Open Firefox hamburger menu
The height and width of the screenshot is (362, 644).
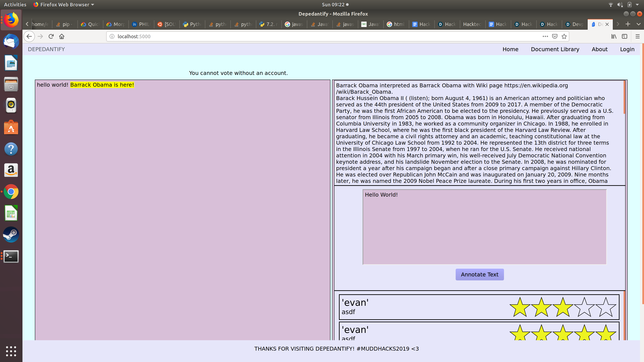point(637,37)
